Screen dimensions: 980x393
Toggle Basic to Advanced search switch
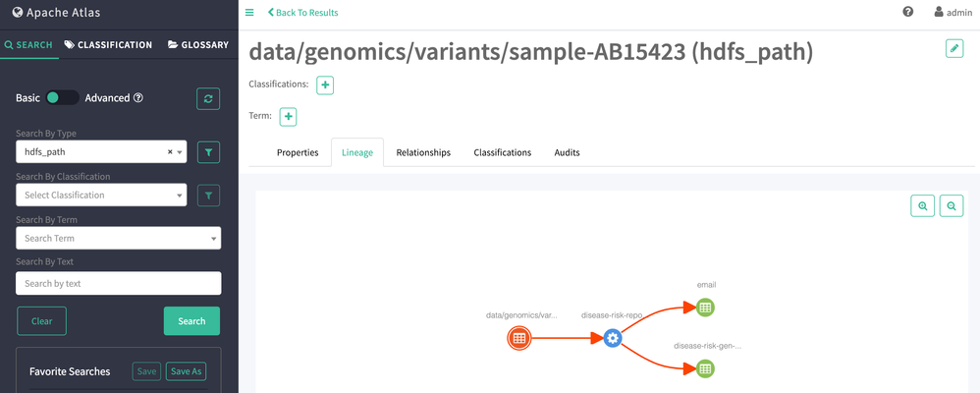[x=62, y=98]
